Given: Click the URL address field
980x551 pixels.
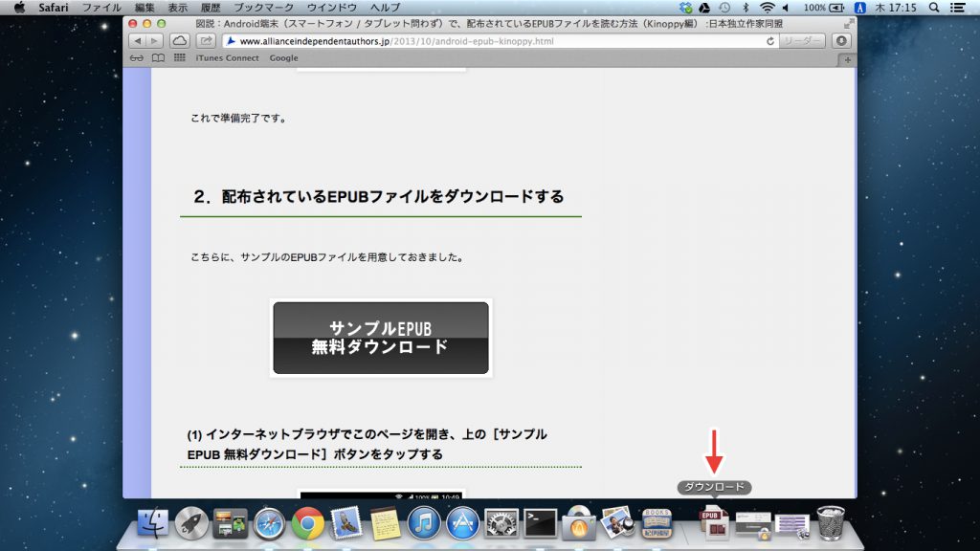Looking at the screenshot, I should coord(500,41).
